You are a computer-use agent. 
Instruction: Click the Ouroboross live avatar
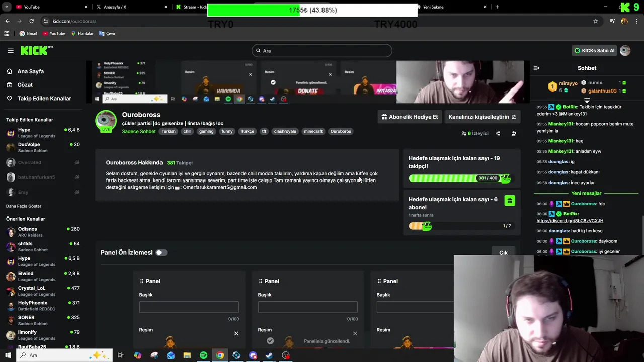coord(106,121)
